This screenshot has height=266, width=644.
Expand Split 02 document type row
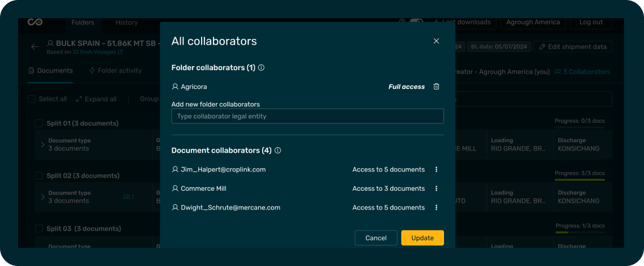click(x=43, y=197)
